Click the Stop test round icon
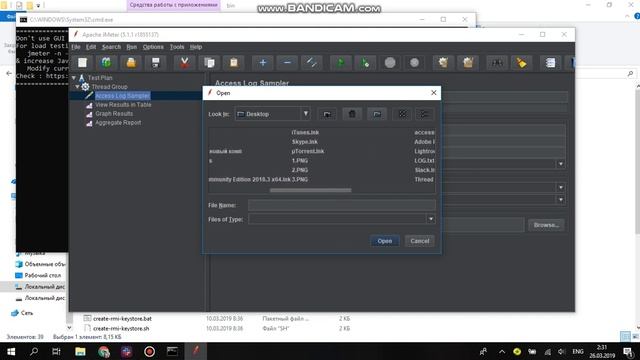The image size is (640, 360). pos(390,63)
